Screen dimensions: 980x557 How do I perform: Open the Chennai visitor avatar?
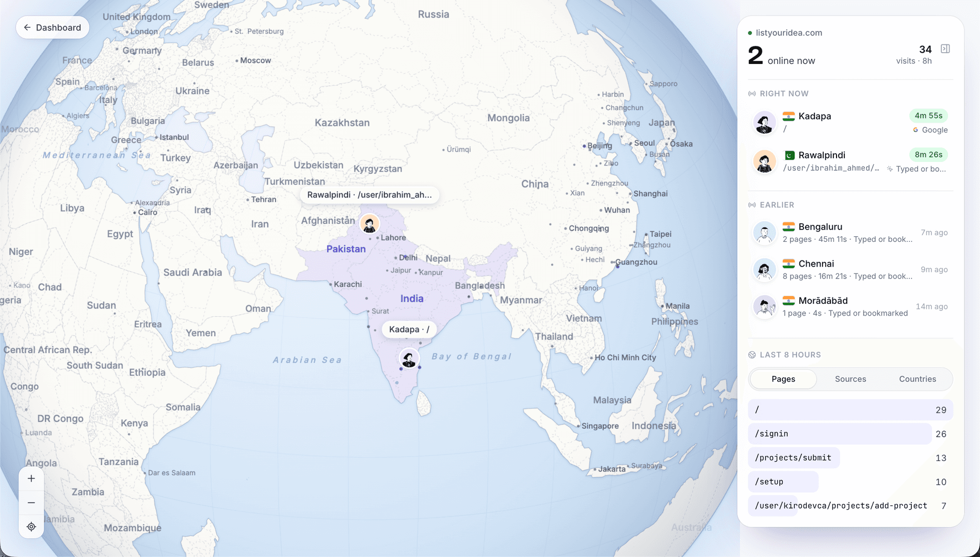764,270
